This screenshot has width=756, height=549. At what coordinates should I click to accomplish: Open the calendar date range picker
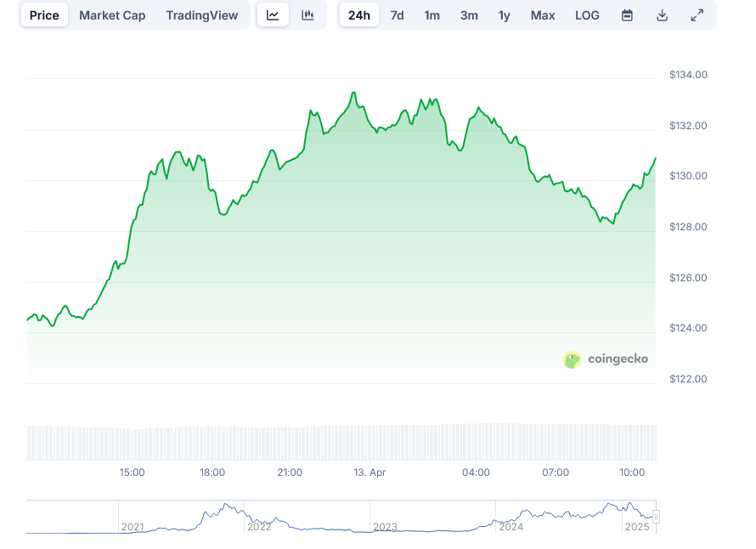point(627,15)
